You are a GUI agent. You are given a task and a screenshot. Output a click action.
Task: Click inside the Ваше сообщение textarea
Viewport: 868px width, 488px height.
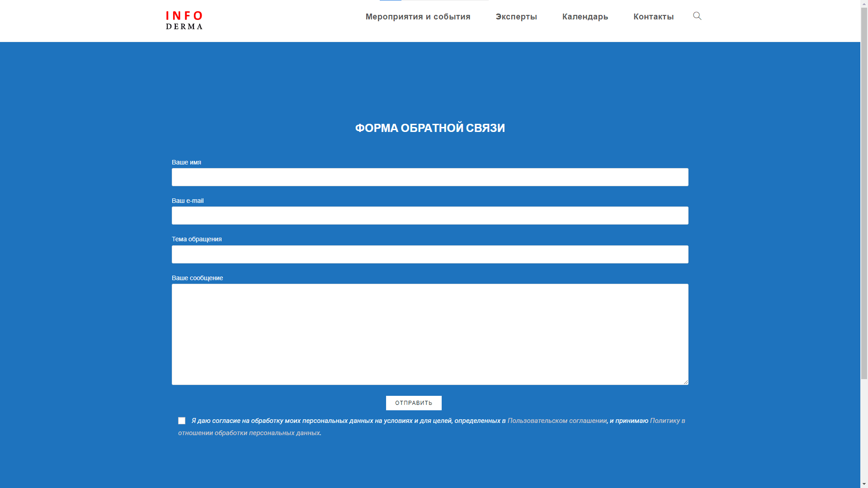click(x=429, y=334)
